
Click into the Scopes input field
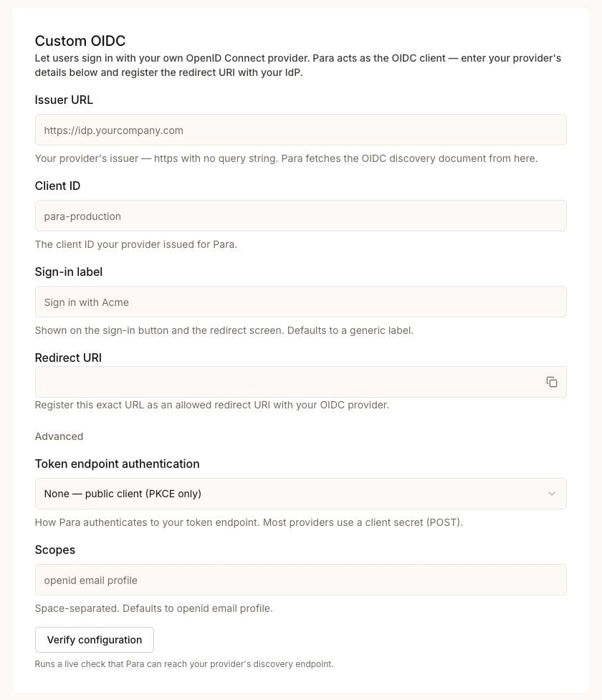pos(300,580)
